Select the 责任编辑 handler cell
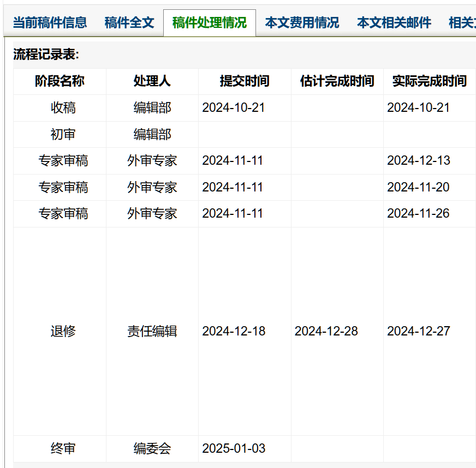The width and height of the screenshot is (476, 468). click(152, 331)
